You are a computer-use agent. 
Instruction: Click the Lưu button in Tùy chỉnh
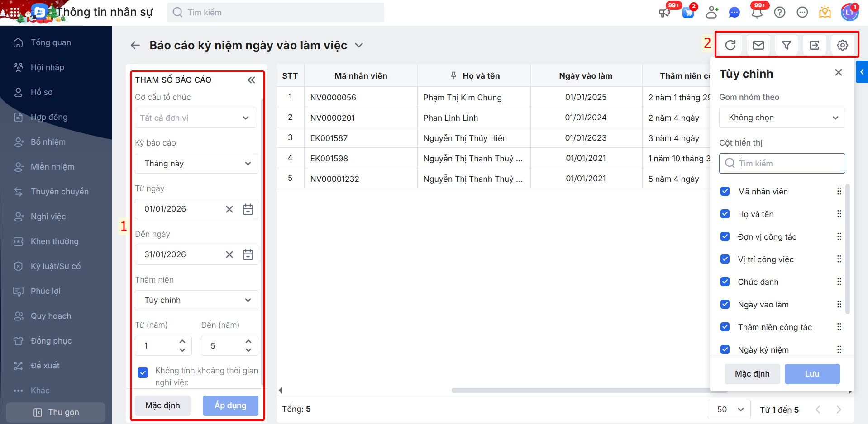(812, 374)
